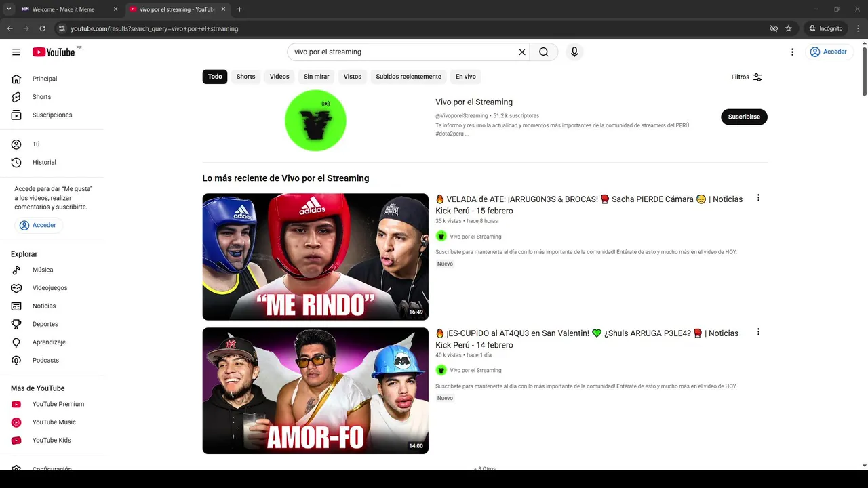This screenshot has height=488, width=868.
Task: Click the @VivoporelStreaming handle text
Action: (x=462, y=116)
